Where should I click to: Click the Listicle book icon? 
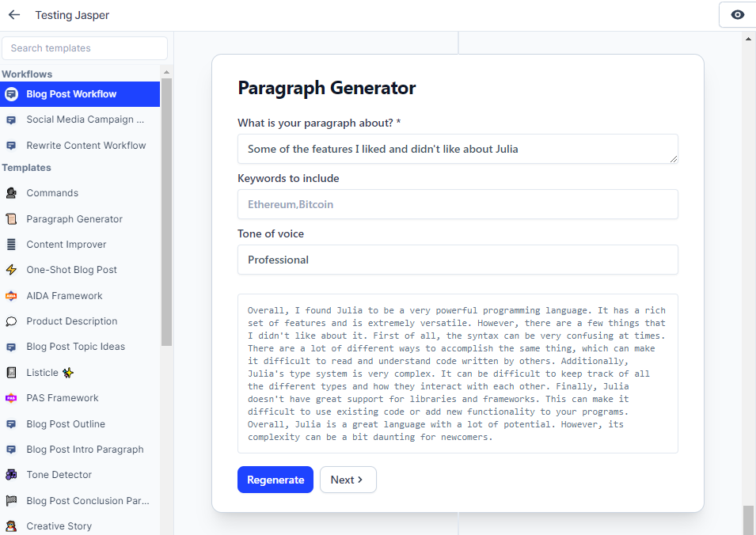pos(11,373)
